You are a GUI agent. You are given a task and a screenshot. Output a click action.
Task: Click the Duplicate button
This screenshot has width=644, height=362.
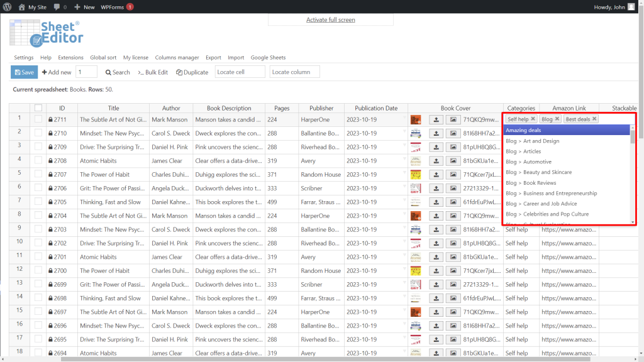[192, 72]
